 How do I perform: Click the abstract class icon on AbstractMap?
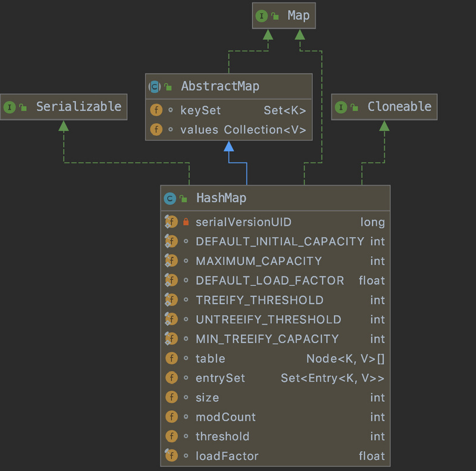click(x=154, y=86)
